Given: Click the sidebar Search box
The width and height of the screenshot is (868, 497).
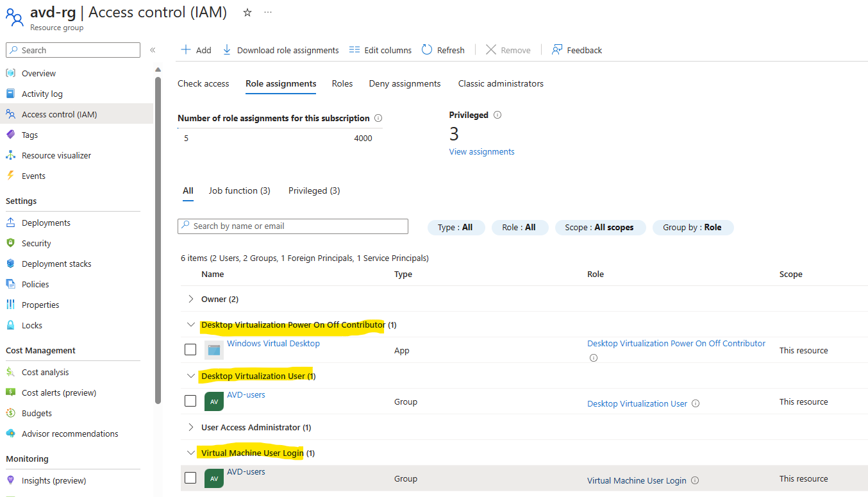Looking at the screenshot, I should pyautogui.click(x=73, y=50).
